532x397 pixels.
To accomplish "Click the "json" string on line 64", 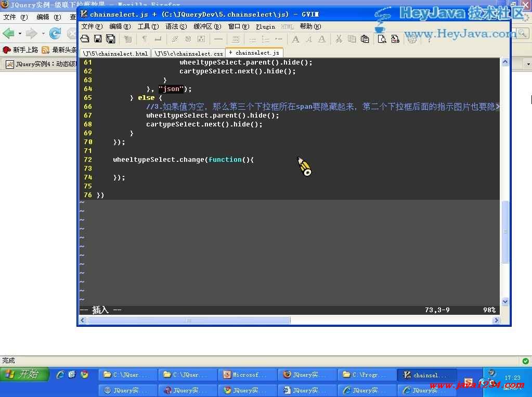I will (171, 88).
